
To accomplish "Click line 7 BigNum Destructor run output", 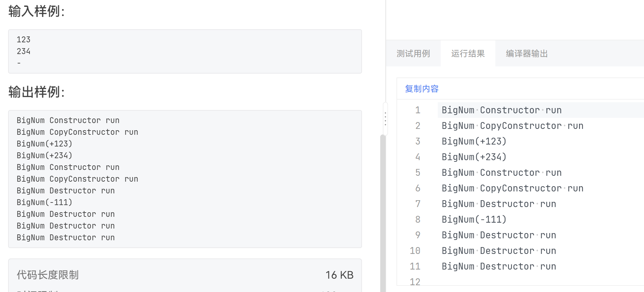I will coord(499,204).
